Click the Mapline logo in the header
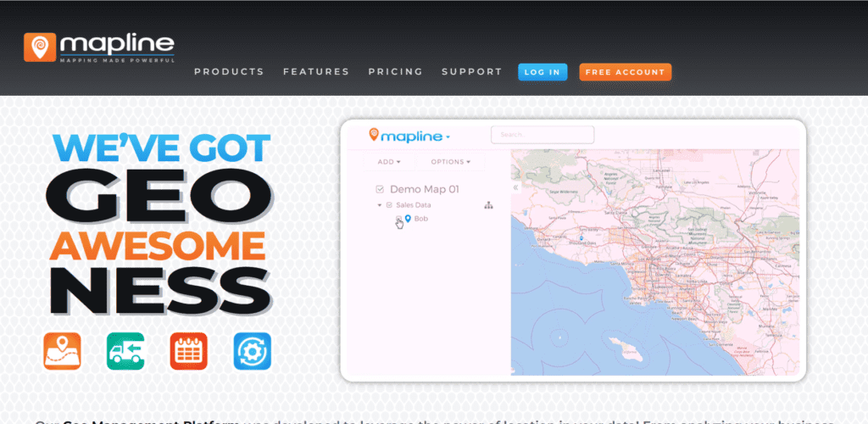 [x=100, y=47]
